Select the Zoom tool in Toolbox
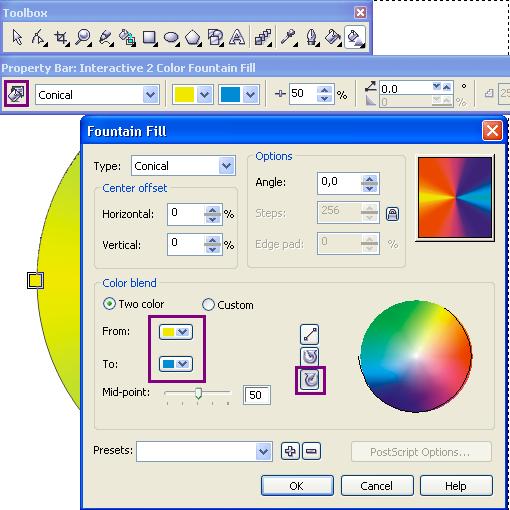The height and width of the screenshot is (510, 510). click(83, 37)
